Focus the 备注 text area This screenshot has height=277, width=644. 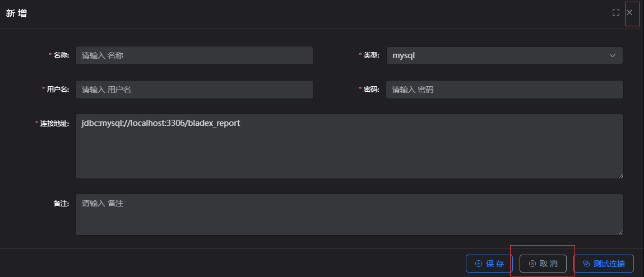click(349, 214)
